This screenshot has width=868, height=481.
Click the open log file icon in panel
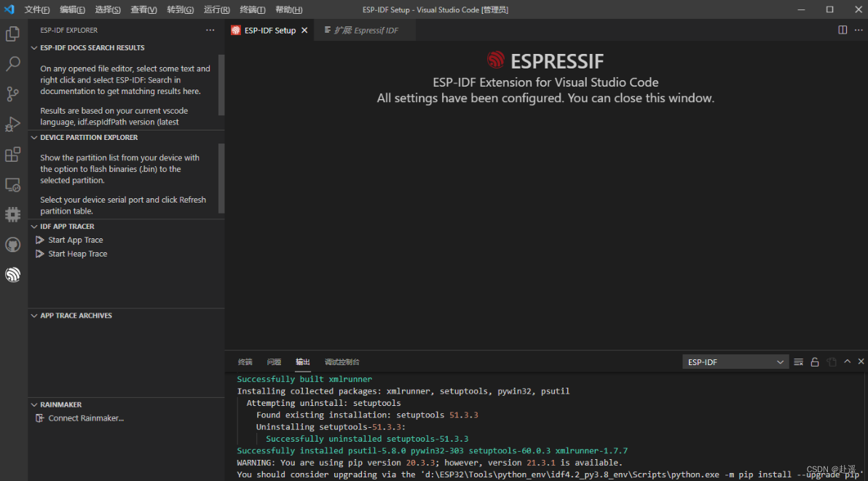(x=831, y=362)
